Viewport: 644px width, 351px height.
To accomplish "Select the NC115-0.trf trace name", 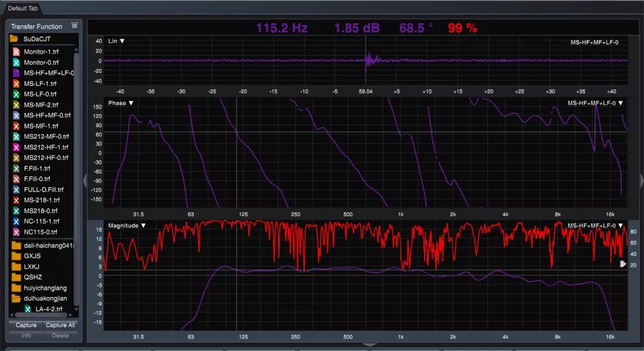I will tap(41, 232).
